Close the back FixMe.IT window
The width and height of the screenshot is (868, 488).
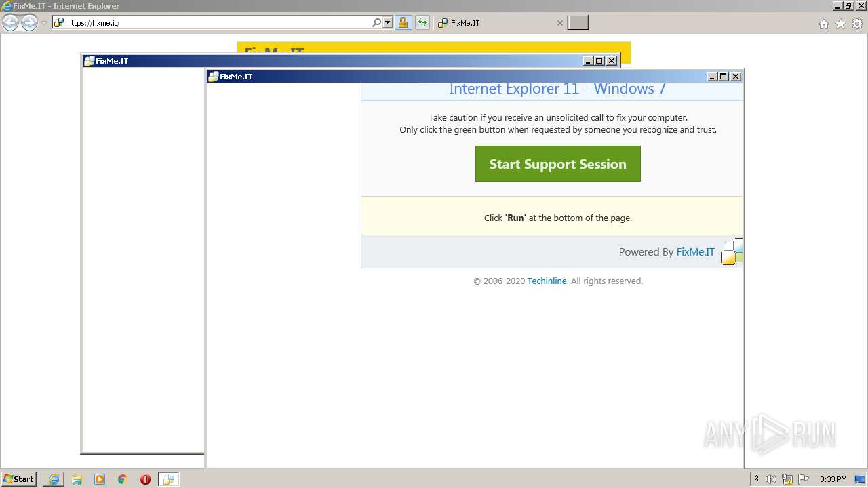612,61
